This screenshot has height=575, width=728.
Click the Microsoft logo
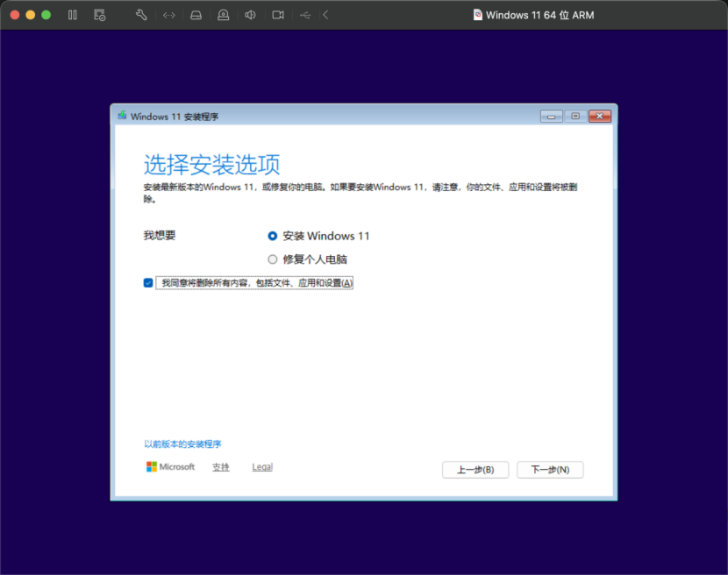coord(170,467)
